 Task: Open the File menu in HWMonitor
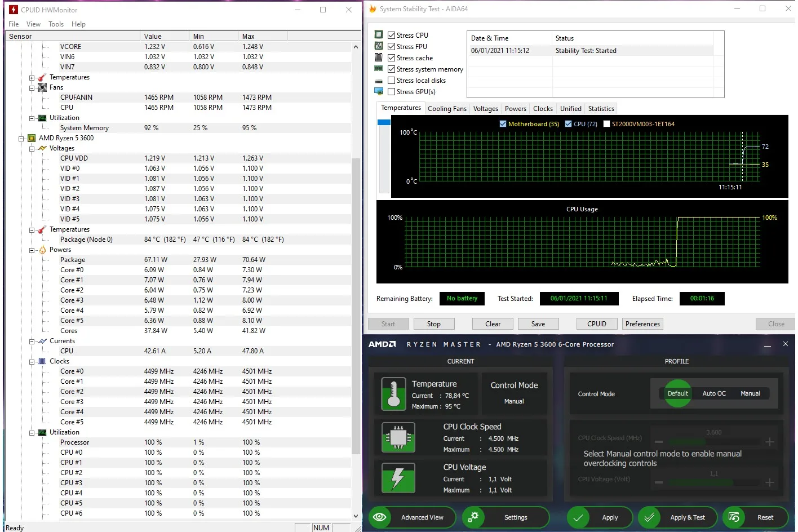pos(14,24)
